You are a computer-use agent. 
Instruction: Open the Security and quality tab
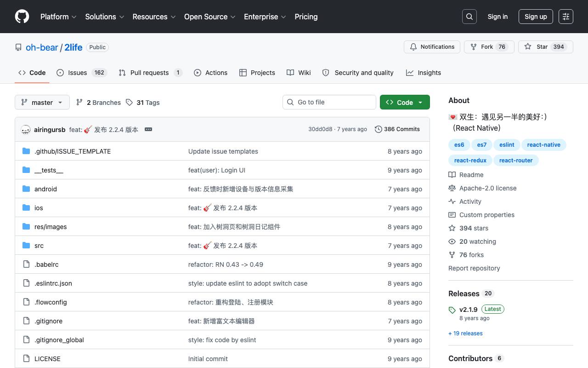[x=358, y=73]
